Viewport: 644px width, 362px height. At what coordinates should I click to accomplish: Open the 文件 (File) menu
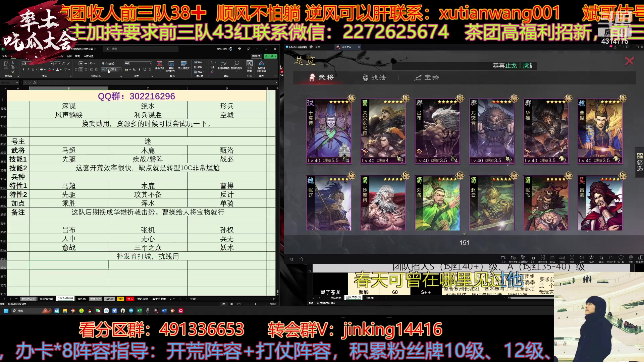click(4, 56)
